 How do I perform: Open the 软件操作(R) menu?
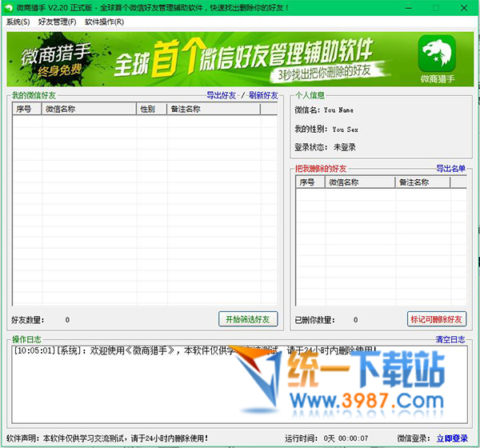[x=104, y=22]
